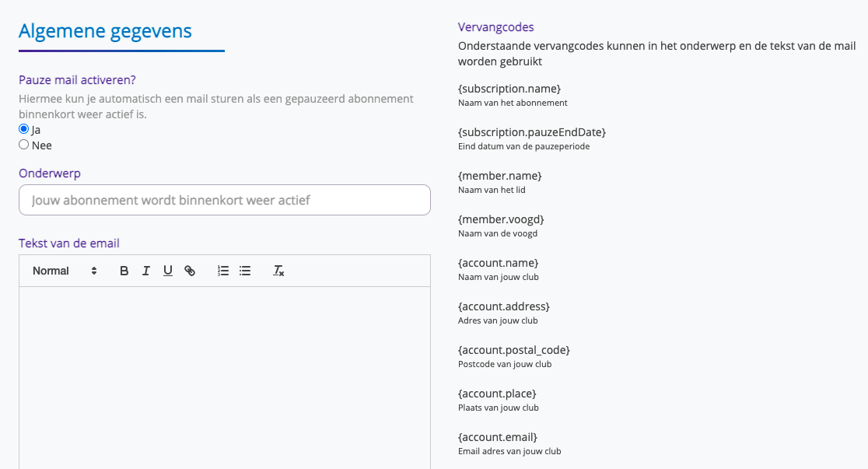Image resolution: width=868 pixels, height=469 pixels.
Task: Start a bulleted list in the editor
Action: click(x=245, y=271)
